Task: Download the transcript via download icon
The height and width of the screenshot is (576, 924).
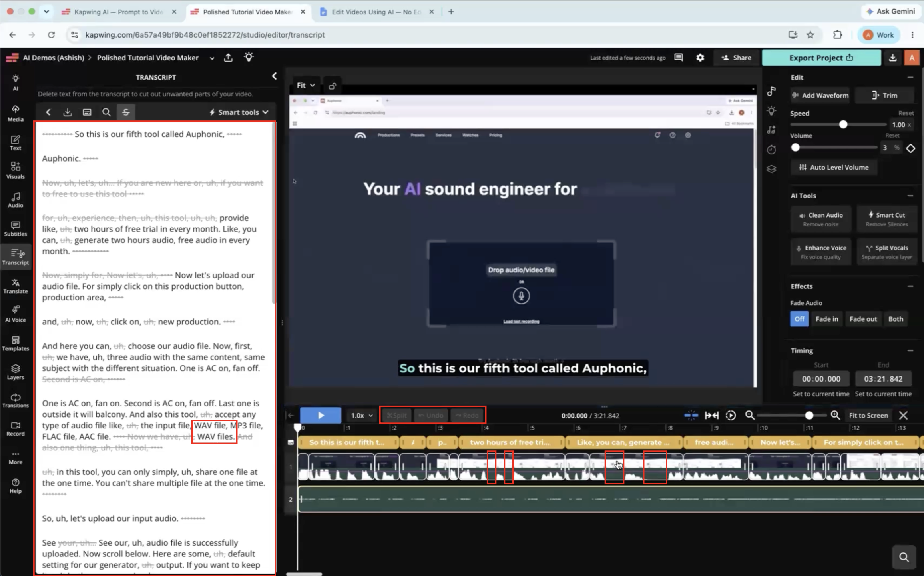Action: [68, 112]
